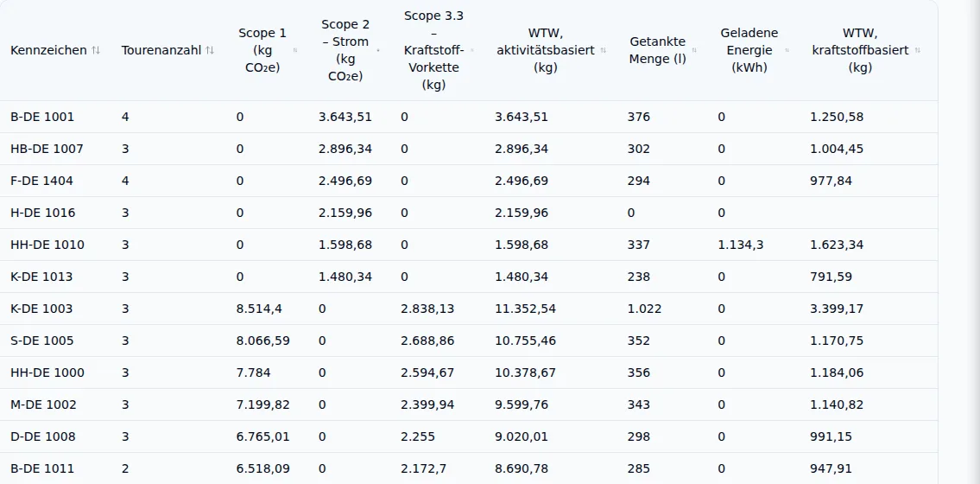The width and height of the screenshot is (980, 484).
Task: Click kraftstoffbasiert value 1.140,82
Action: [x=837, y=404]
